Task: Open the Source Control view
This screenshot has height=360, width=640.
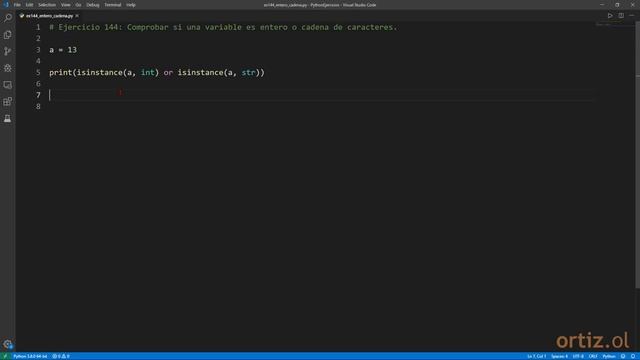Action: pos(7,51)
